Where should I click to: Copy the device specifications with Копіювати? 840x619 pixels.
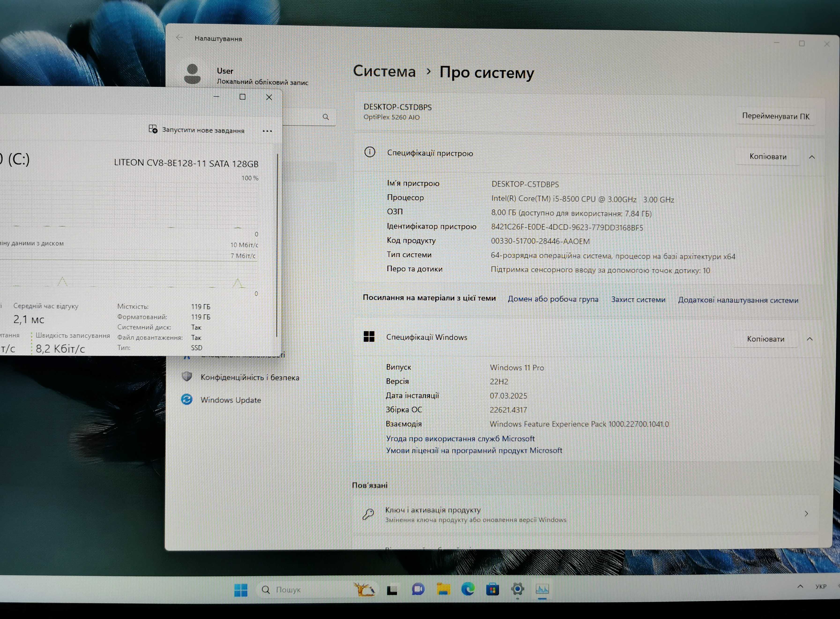[x=768, y=156]
